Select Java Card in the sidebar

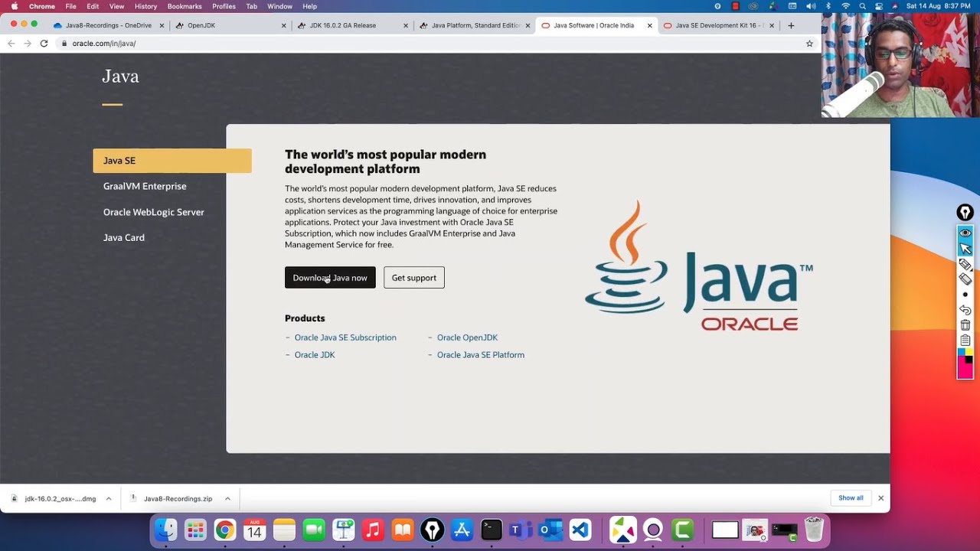(124, 237)
